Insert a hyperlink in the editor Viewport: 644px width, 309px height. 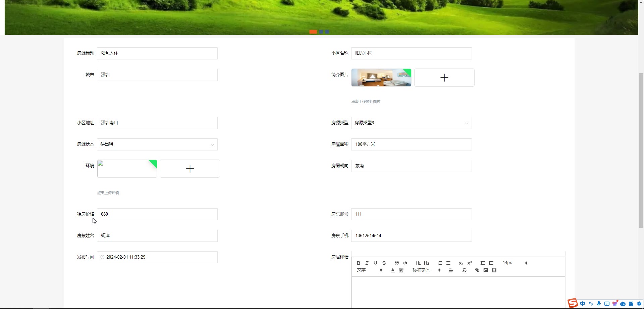click(x=477, y=270)
